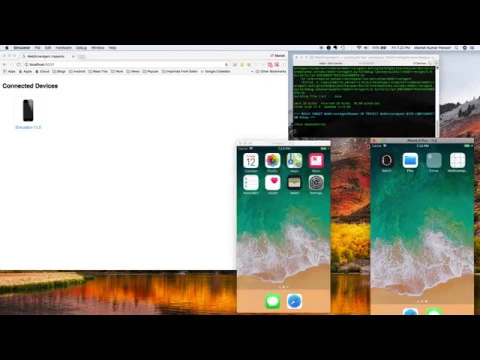Expand the Blogs bookmarks folder
This screenshot has height=360, width=480.
(x=59, y=71)
